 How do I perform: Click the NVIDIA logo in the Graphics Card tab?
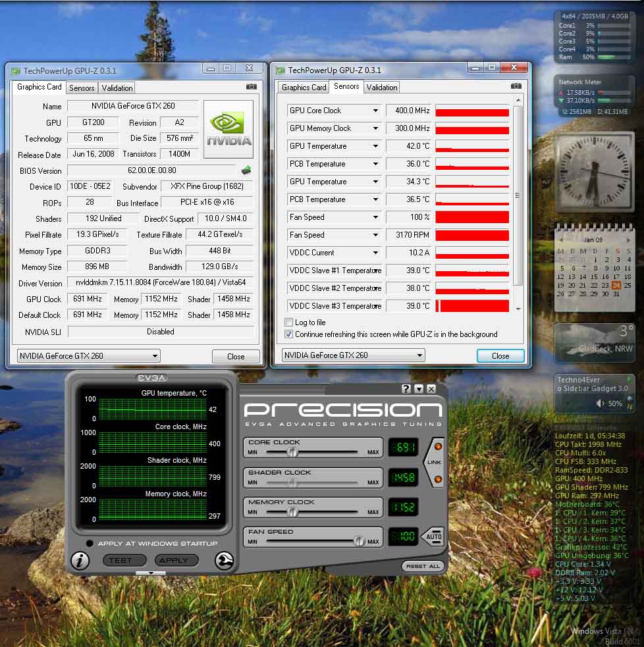coord(228,129)
